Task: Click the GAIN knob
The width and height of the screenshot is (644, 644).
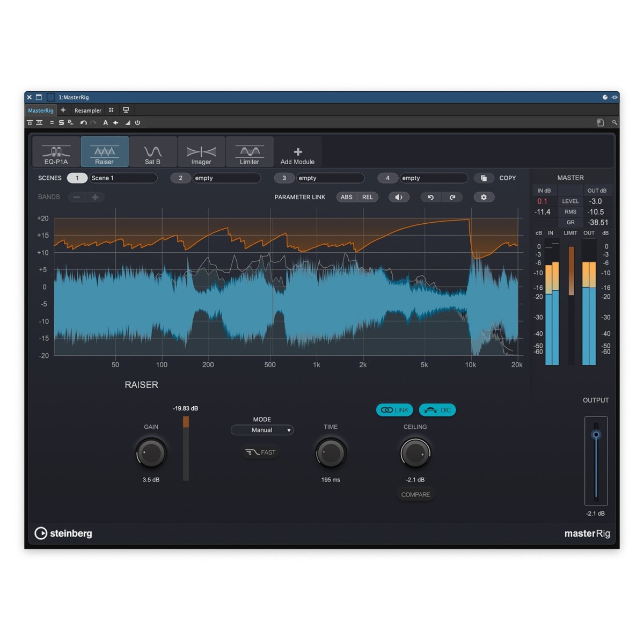Action: click(151, 453)
